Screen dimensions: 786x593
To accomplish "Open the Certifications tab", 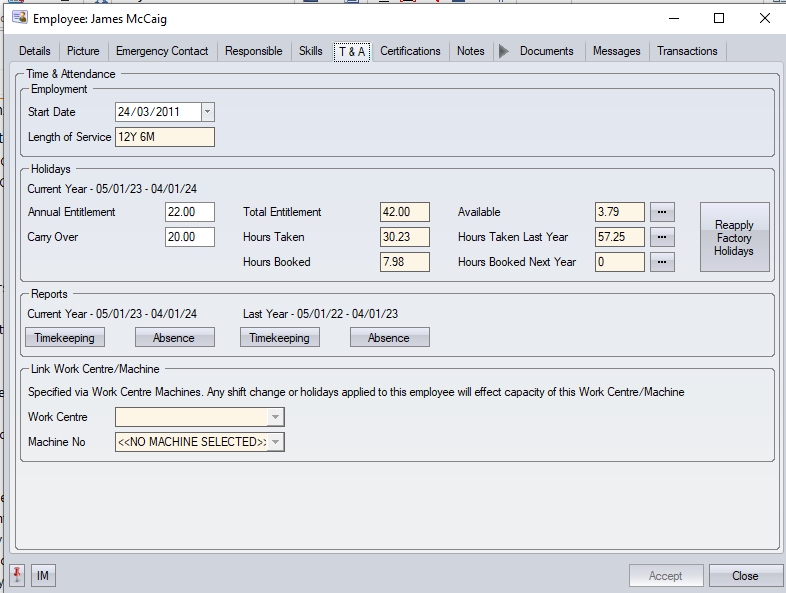I will (x=410, y=51).
